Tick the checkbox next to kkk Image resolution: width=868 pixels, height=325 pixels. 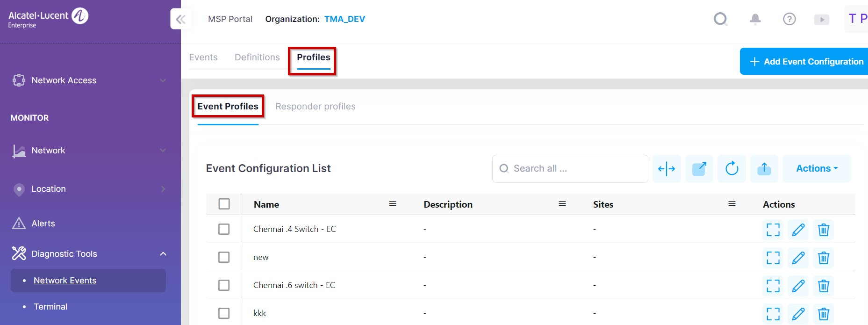[224, 313]
